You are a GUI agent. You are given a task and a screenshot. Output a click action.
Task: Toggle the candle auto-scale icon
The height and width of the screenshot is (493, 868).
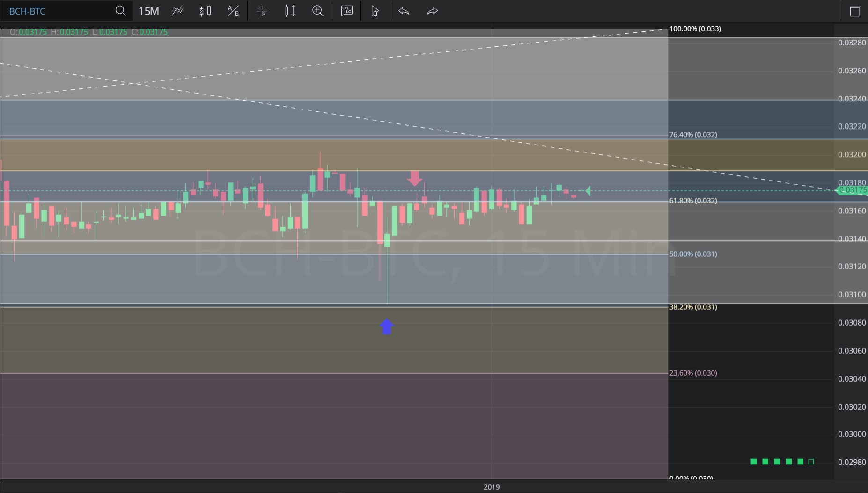(x=290, y=11)
